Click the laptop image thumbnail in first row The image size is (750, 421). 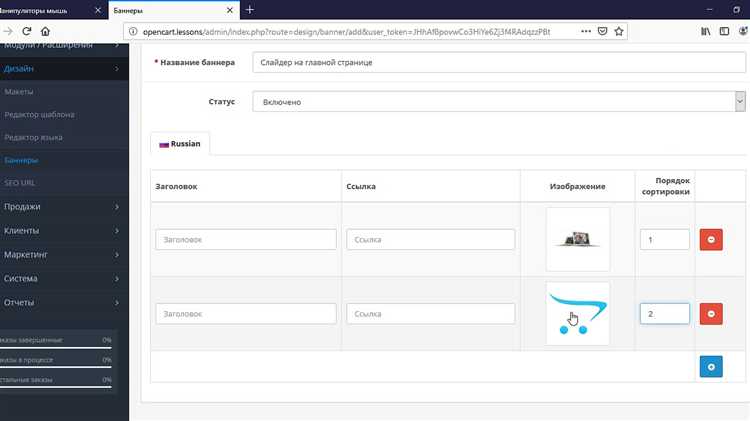pyautogui.click(x=577, y=239)
